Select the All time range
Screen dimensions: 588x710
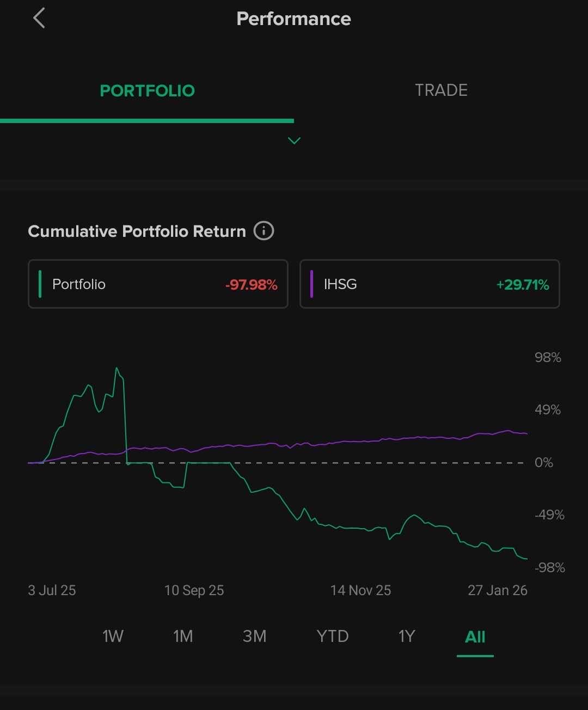pos(475,636)
